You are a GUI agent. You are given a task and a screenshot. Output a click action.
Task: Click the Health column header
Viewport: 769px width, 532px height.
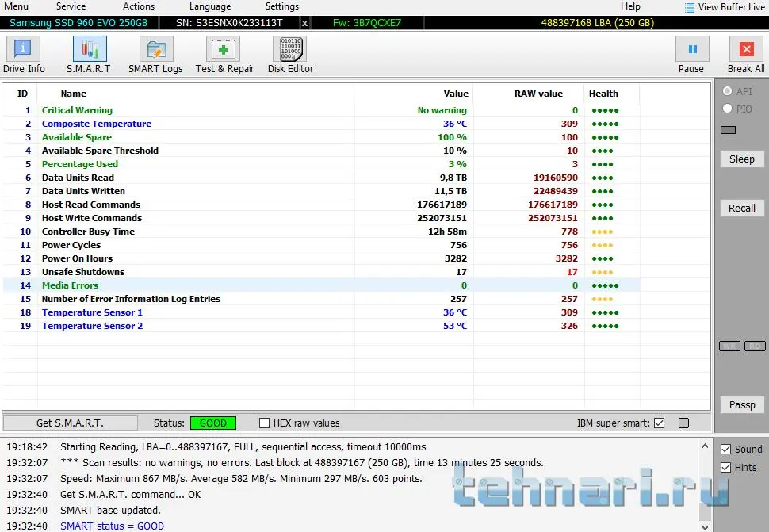(x=603, y=94)
